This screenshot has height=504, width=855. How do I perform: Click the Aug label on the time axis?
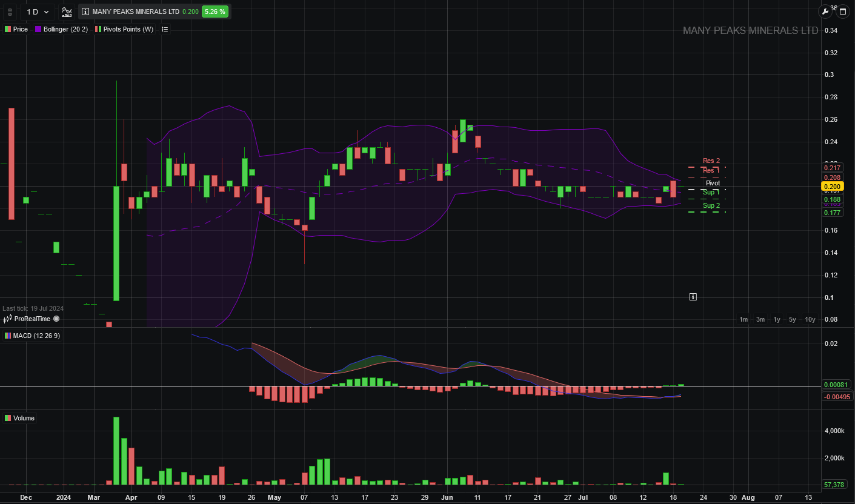748,497
